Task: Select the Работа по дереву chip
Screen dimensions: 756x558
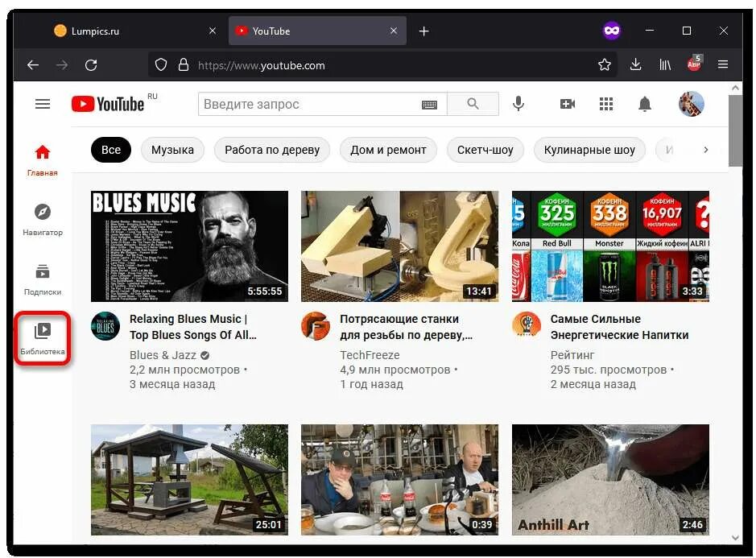Action: pos(272,150)
